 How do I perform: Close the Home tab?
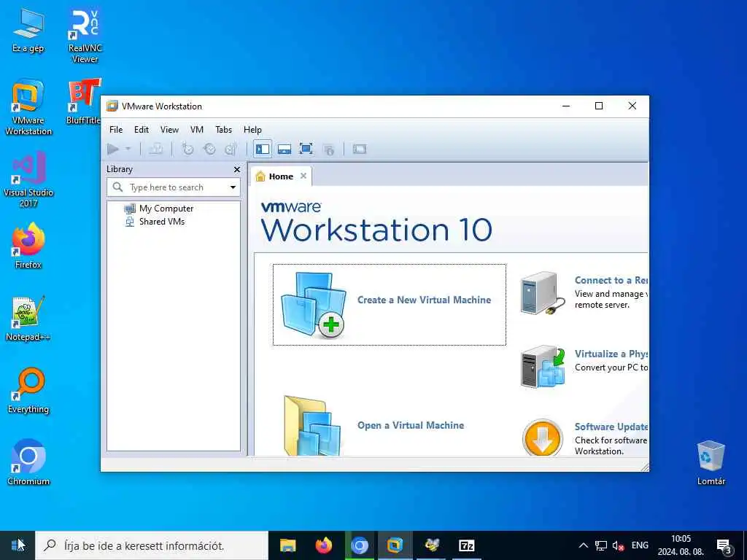pos(303,176)
